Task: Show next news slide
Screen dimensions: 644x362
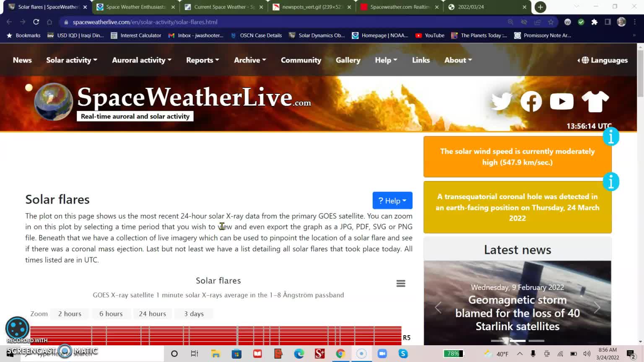Action: click(597, 308)
